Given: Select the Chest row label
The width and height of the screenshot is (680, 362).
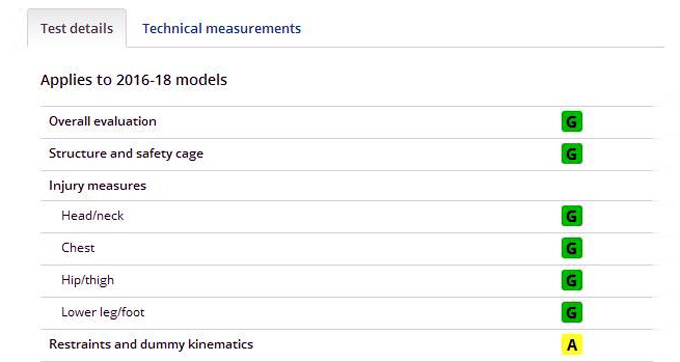Looking at the screenshot, I should [x=78, y=248].
